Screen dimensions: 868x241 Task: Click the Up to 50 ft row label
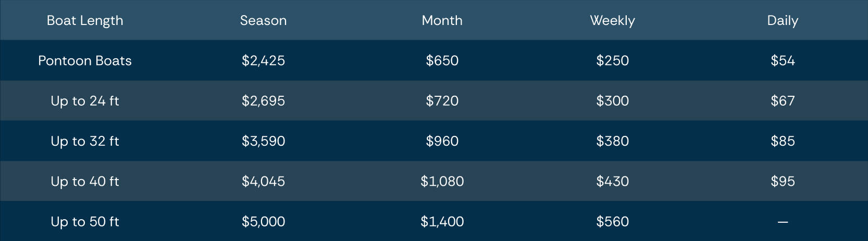85,221
